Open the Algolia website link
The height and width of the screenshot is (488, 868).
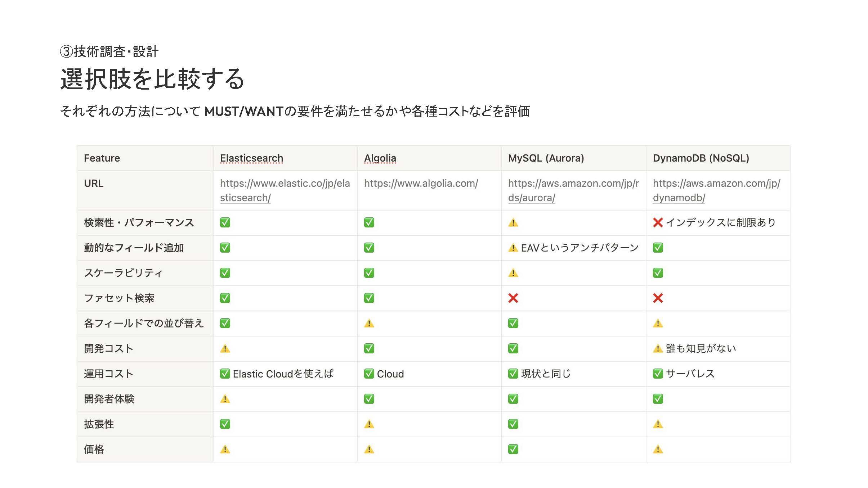tap(421, 184)
